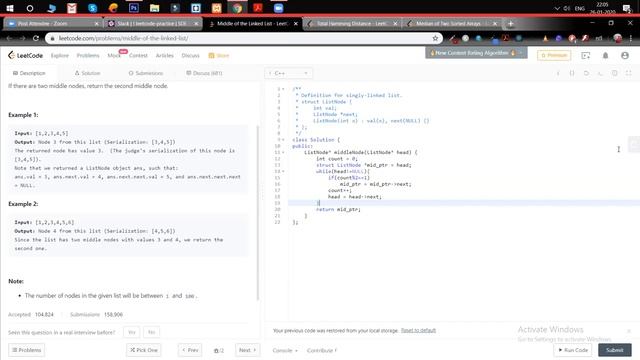Viewport: 640px width, 360px height.
Task: Click the Reset to default link
Action: click(x=418, y=330)
